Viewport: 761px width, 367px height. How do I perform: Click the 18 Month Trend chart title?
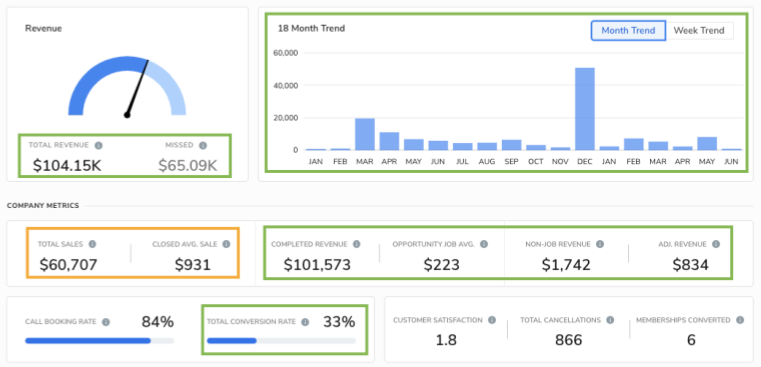[311, 28]
